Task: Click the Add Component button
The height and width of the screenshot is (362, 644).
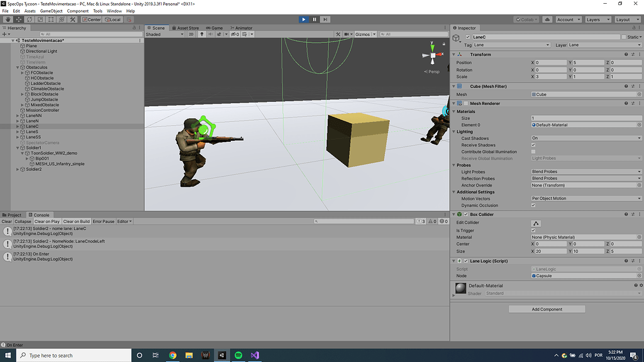Action: pos(547,309)
